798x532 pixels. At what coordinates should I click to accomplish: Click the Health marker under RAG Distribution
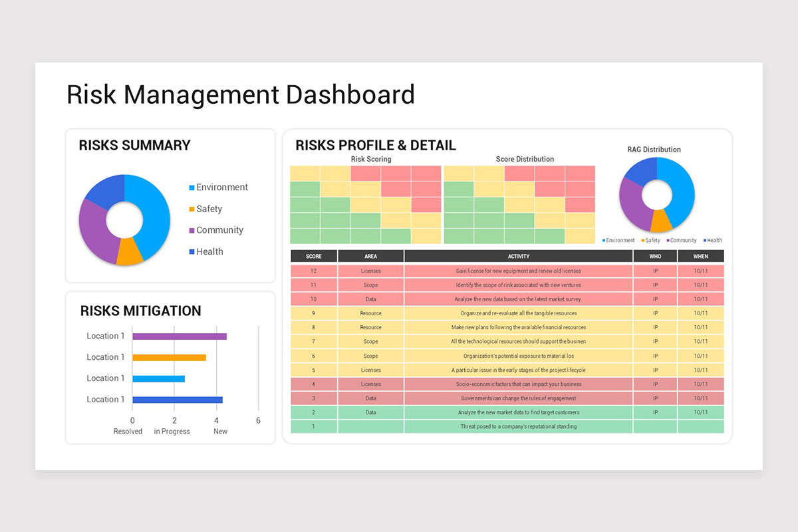click(706, 240)
